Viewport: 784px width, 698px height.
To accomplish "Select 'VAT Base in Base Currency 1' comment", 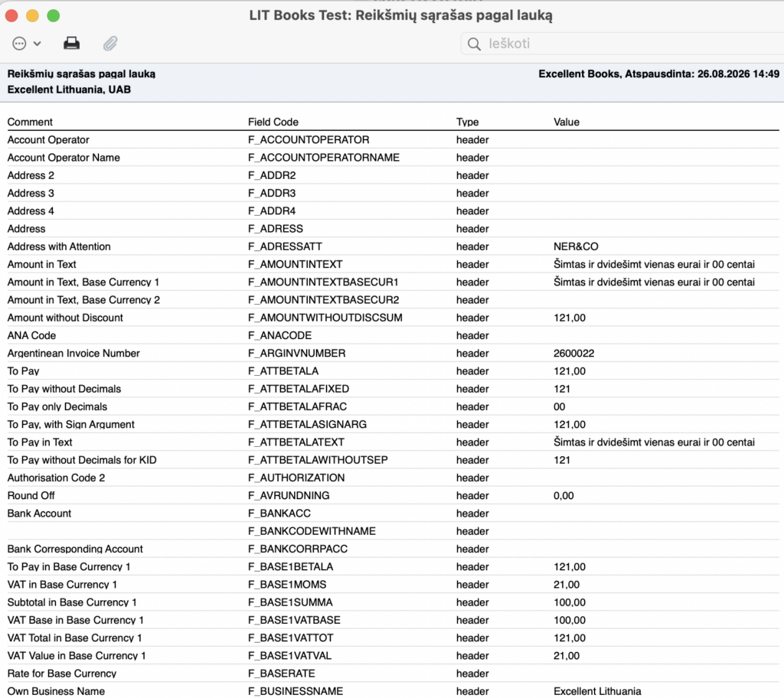I will [x=76, y=621].
